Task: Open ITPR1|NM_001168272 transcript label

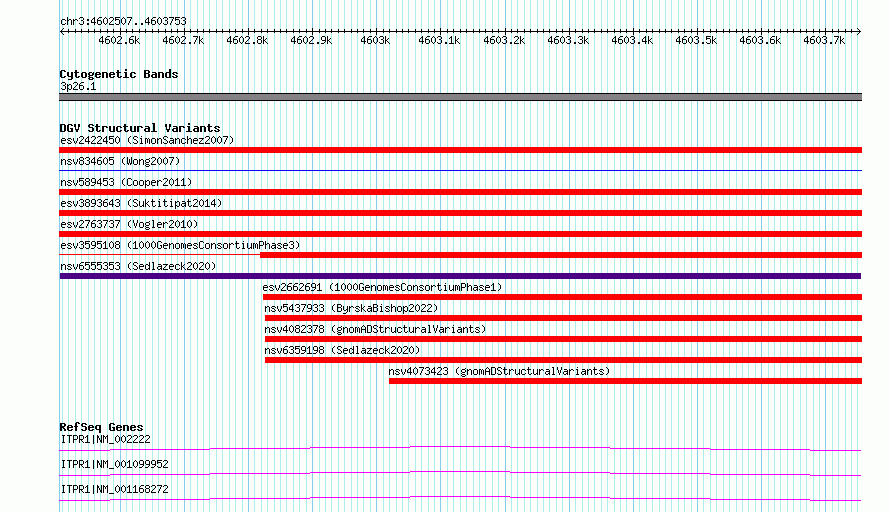Action: coord(115,489)
